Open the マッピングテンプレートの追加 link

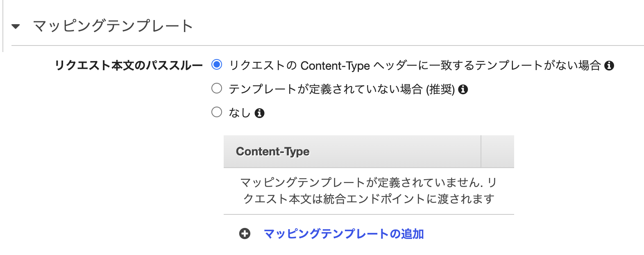(344, 234)
